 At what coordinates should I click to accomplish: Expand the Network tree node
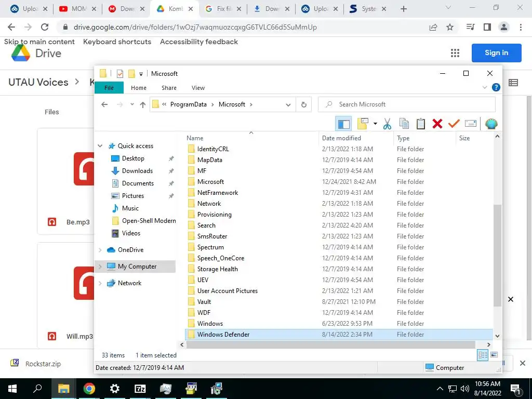tap(100, 283)
